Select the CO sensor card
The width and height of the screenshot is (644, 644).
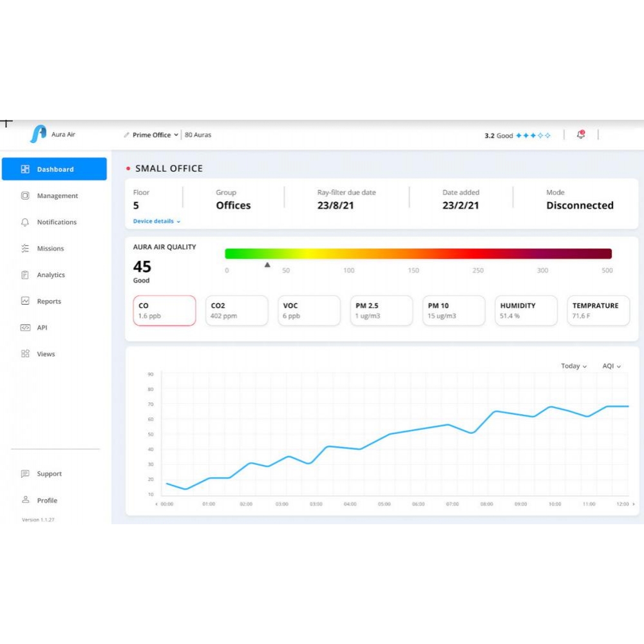pyautogui.click(x=164, y=310)
